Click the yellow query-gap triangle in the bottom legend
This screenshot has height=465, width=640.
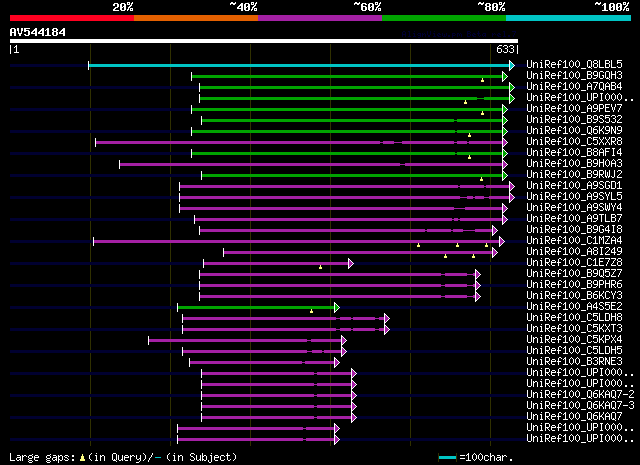(x=82, y=458)
